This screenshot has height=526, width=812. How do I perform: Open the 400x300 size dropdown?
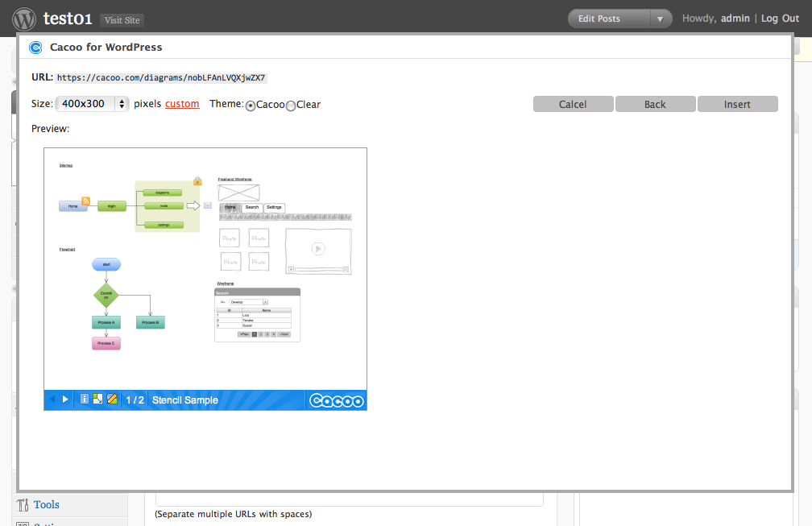click(92, 104)
